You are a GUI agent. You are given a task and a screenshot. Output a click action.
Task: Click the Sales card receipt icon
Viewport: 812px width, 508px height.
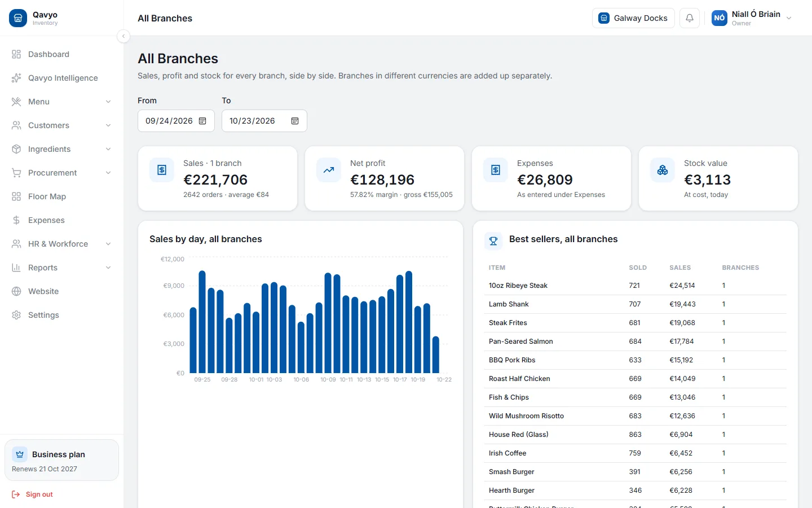click(x=162, y=170)
